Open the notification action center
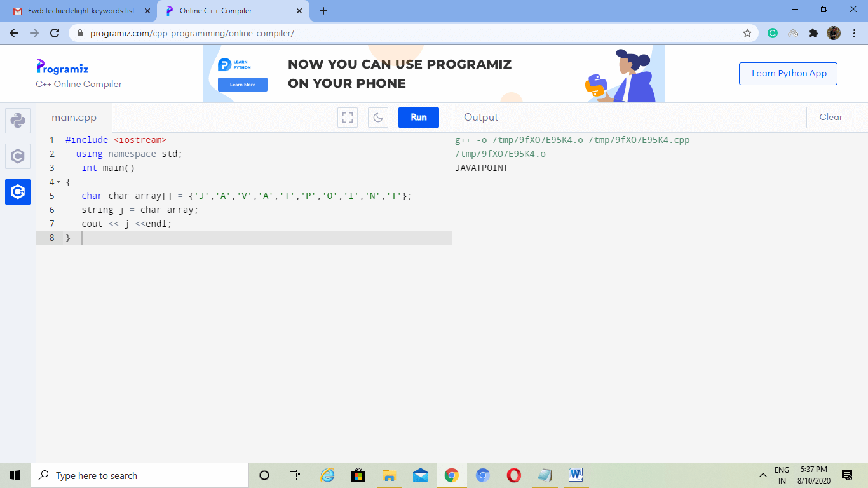868x488 pixels. pyautogui.click(x=847, y=475)
